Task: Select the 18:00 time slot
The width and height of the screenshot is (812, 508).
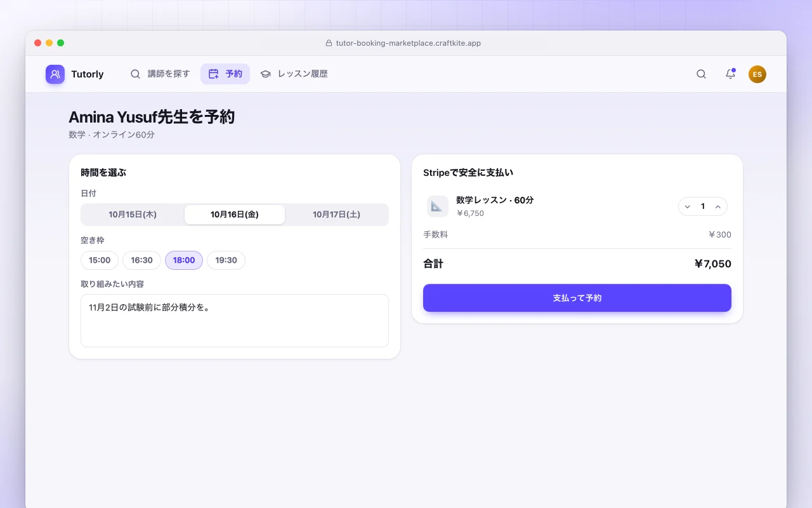Action: pos(184,260)
